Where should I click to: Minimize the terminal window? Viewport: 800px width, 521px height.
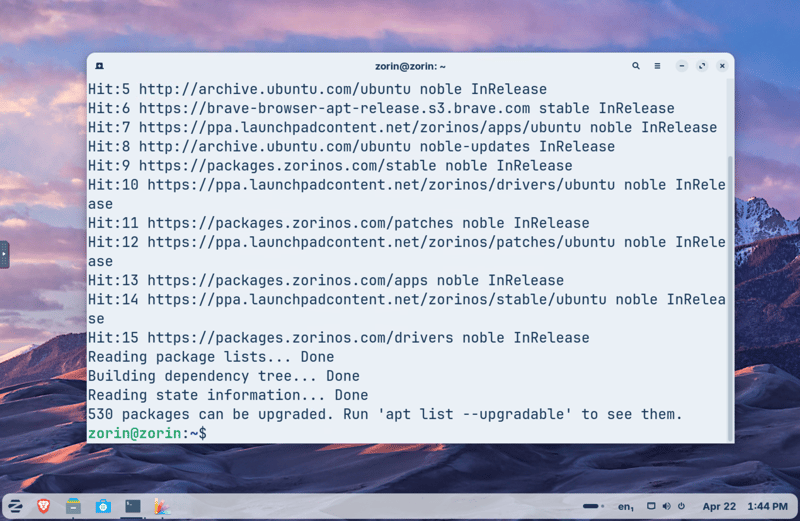682,66
